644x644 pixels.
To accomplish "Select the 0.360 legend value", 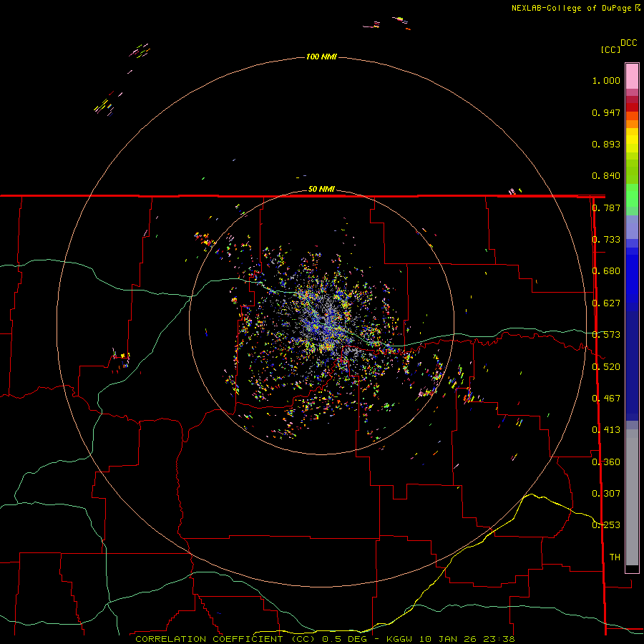I will [606, 462].
